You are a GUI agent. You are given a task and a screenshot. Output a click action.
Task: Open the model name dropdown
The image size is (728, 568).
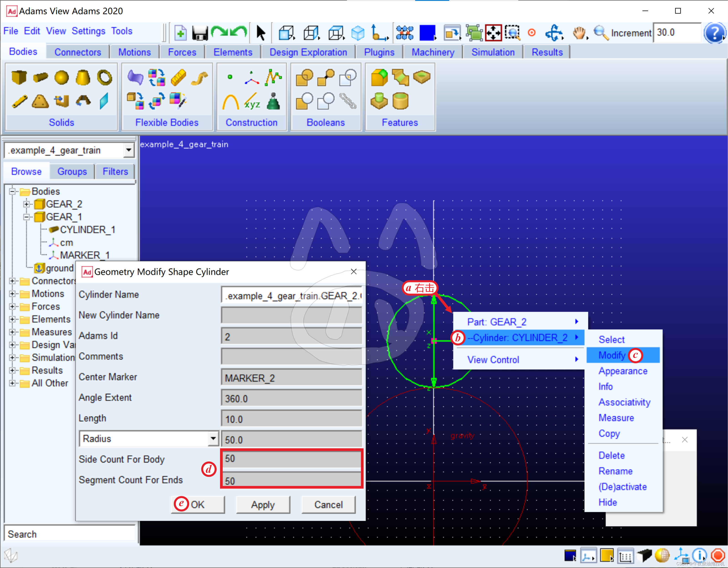click(128, 150)
